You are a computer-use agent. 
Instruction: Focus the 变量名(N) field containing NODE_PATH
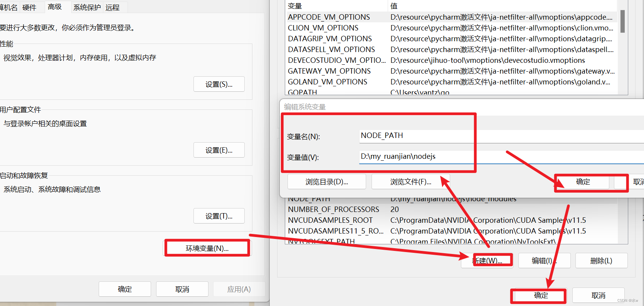(501, 136)
